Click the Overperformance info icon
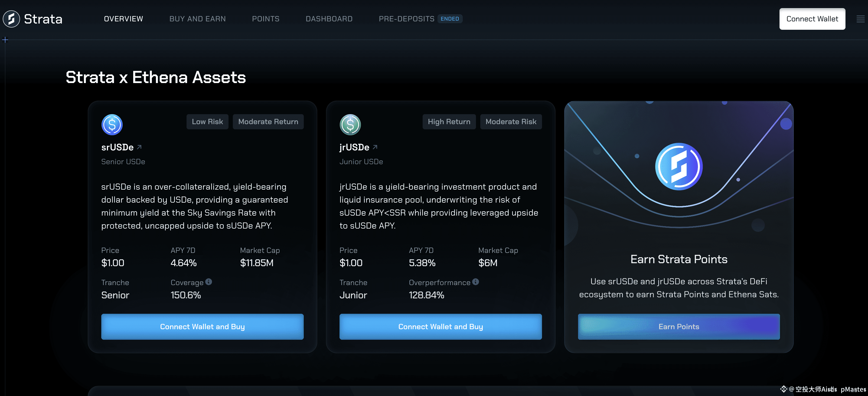The width and height of the screenshot is (868, 396). (475, 282)
